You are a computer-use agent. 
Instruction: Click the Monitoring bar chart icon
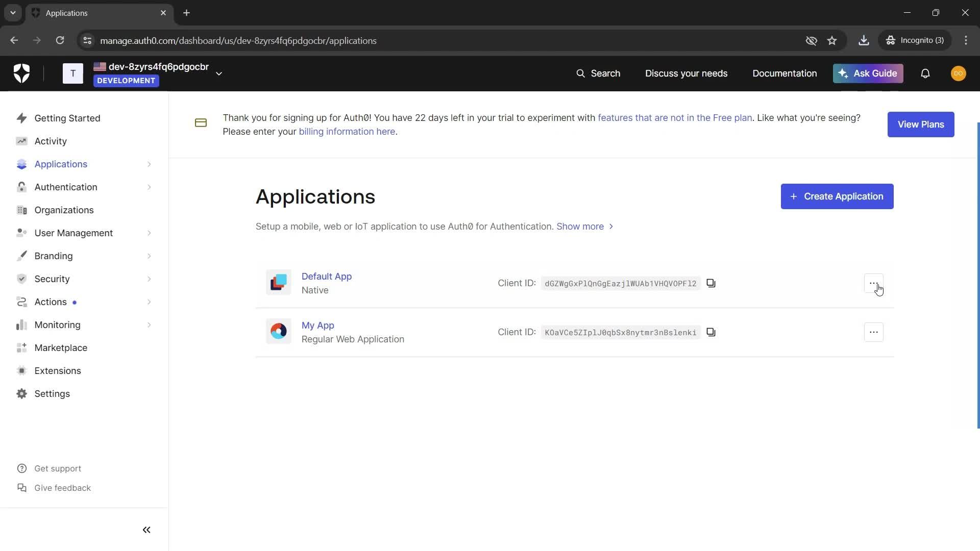point(21,325)
